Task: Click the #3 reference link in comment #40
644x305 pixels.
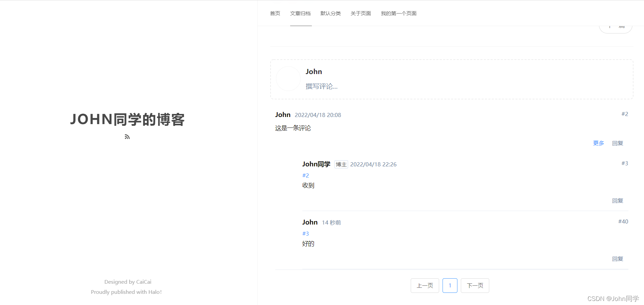Action: pos(305,234)
